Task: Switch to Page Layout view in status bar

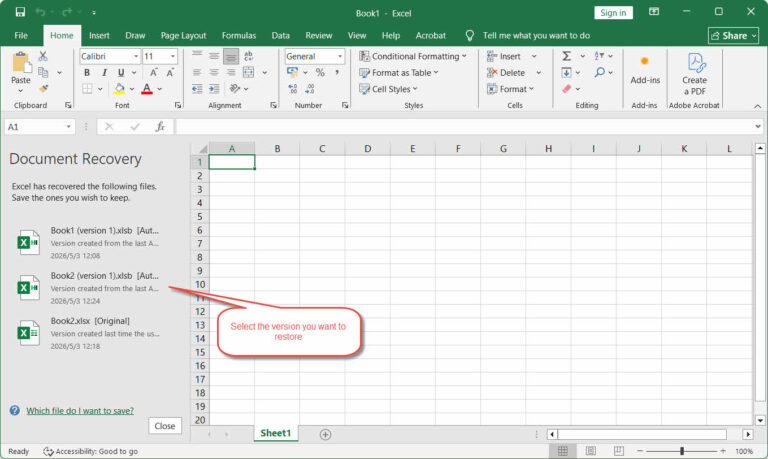Action: coord(591,451)
